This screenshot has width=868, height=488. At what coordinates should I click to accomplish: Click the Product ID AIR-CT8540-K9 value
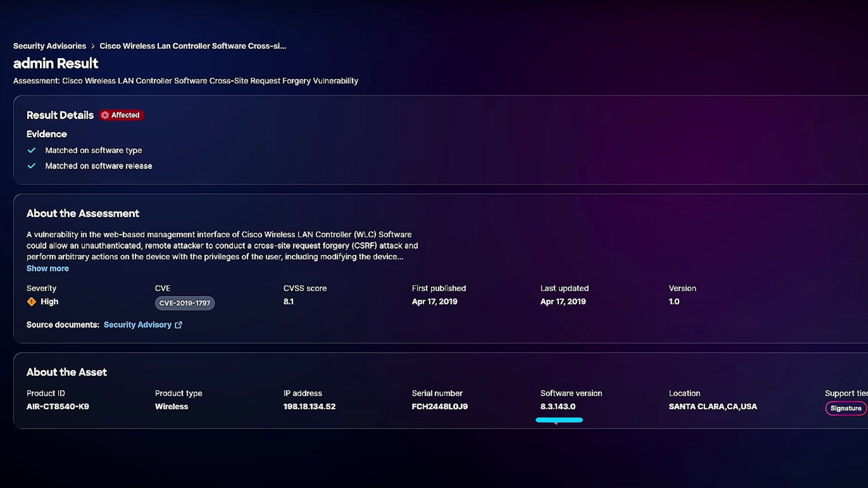pyautogui.click(x=57, y=407)
